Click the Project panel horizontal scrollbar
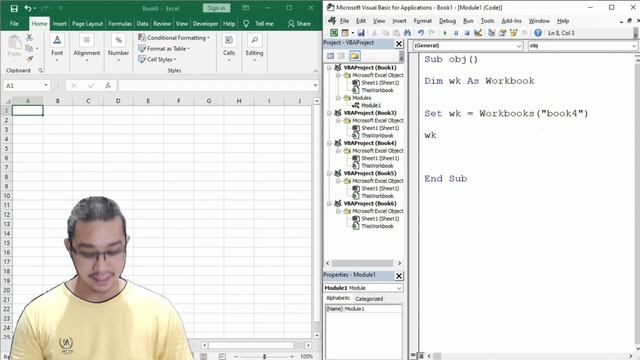Screen dimensions: 640x360 point(362,263)
